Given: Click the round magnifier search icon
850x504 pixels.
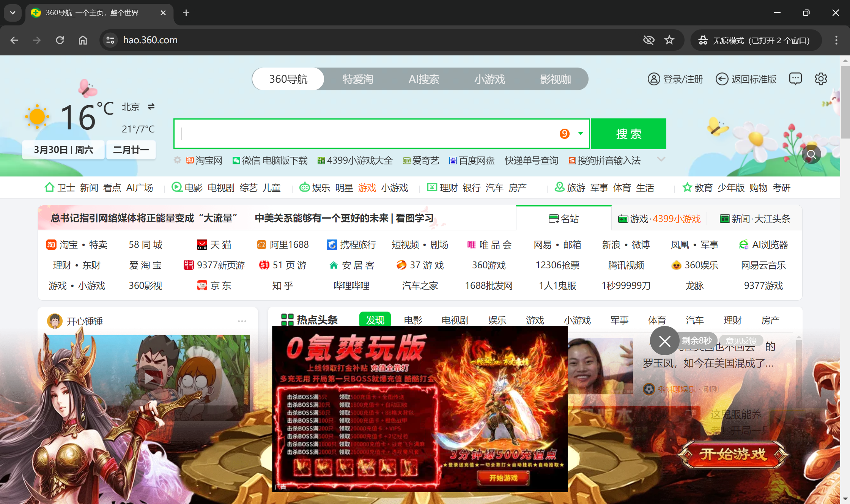Looking at the screenshot, I should [811, 154].
